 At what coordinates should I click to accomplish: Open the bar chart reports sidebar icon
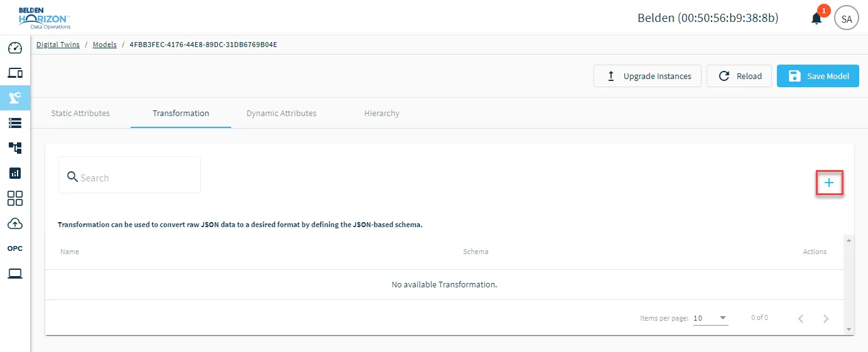tap(15, 173)
